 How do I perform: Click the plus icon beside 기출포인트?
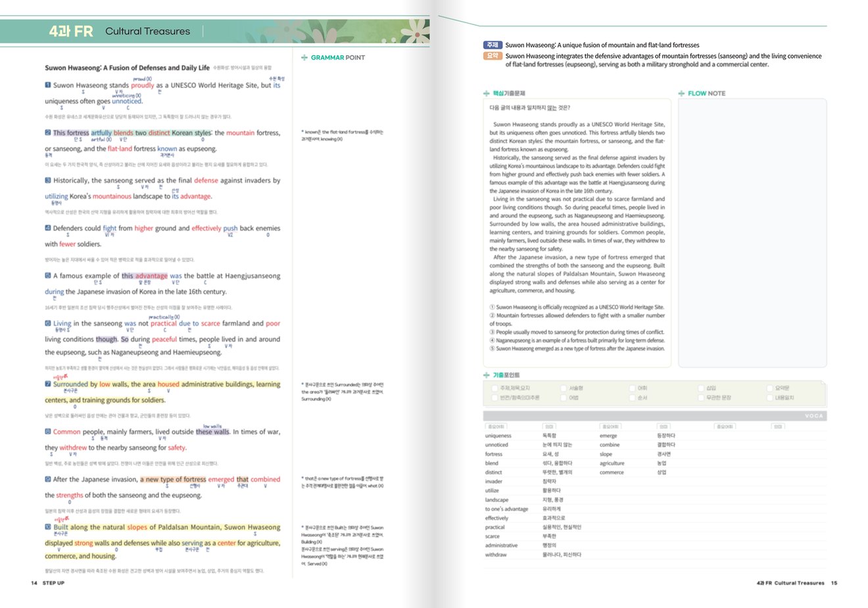click(x=486, y=376)
